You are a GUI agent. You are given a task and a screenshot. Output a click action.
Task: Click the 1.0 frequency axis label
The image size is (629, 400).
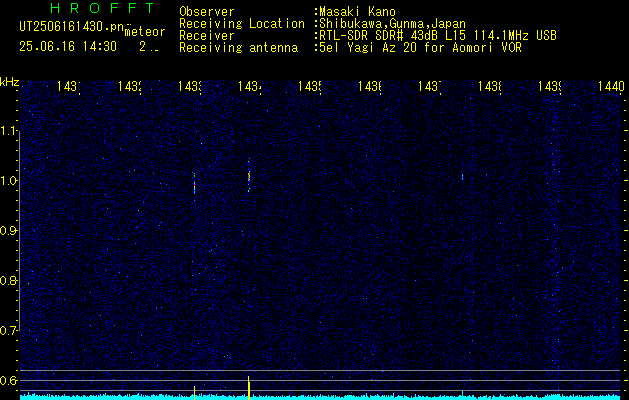9,181
